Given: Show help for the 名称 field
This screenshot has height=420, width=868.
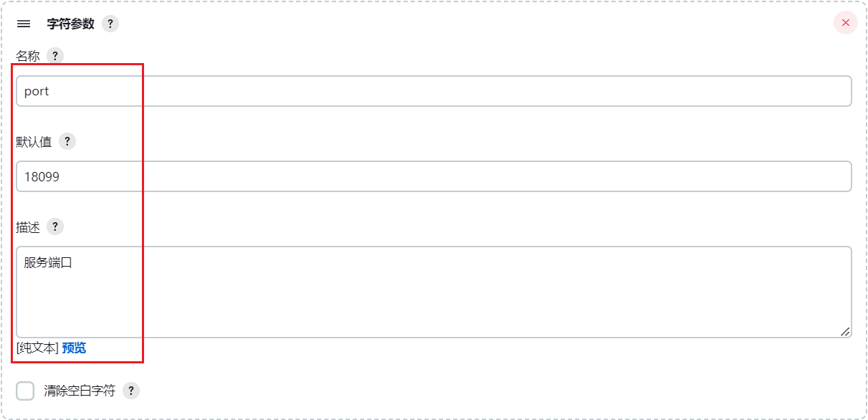Looking at the screenshot, I should coord(54,56).
